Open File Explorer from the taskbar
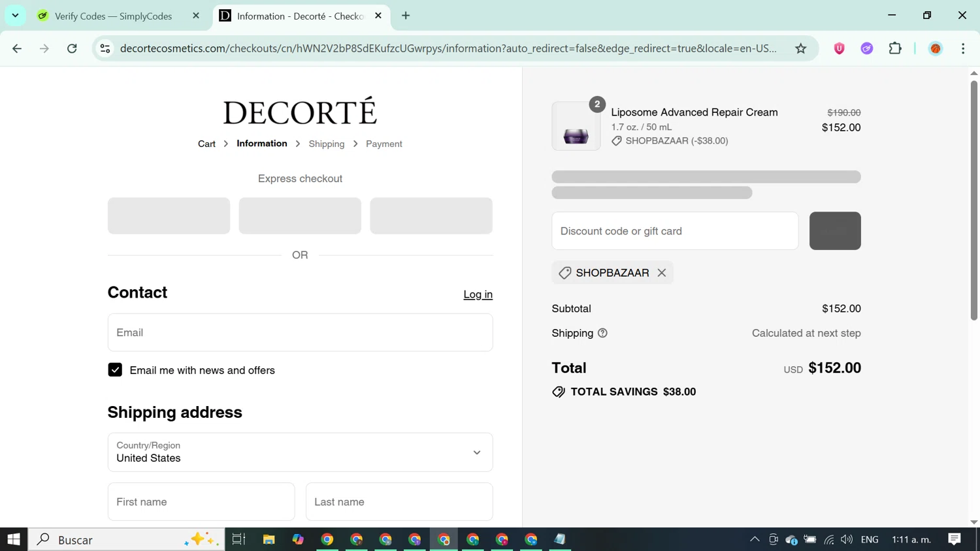The width and height of the screenshot is (980, 551). (x=269, y=539)
